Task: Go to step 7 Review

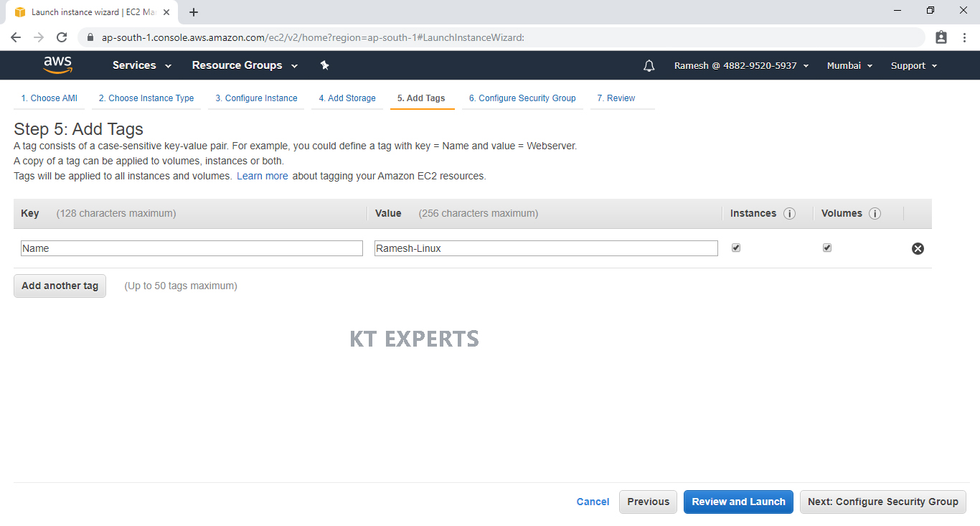Action: pyautogui.click(x=616, y=98)
